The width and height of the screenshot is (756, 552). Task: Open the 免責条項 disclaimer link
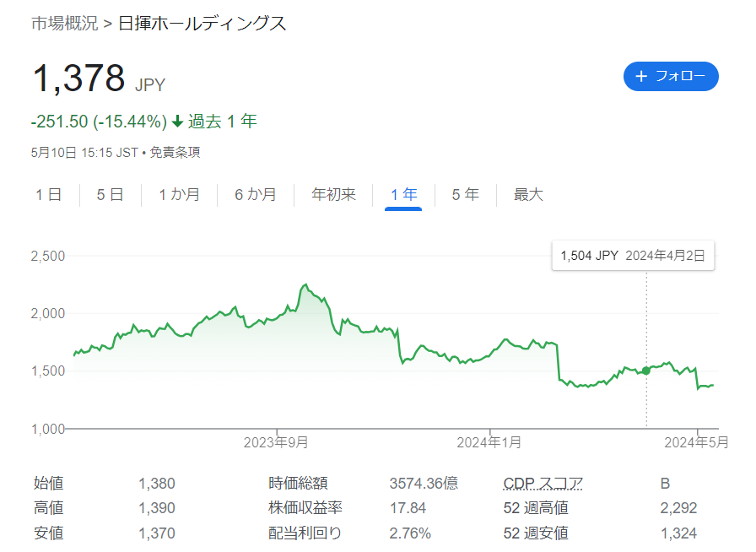[x=175, y=153]
